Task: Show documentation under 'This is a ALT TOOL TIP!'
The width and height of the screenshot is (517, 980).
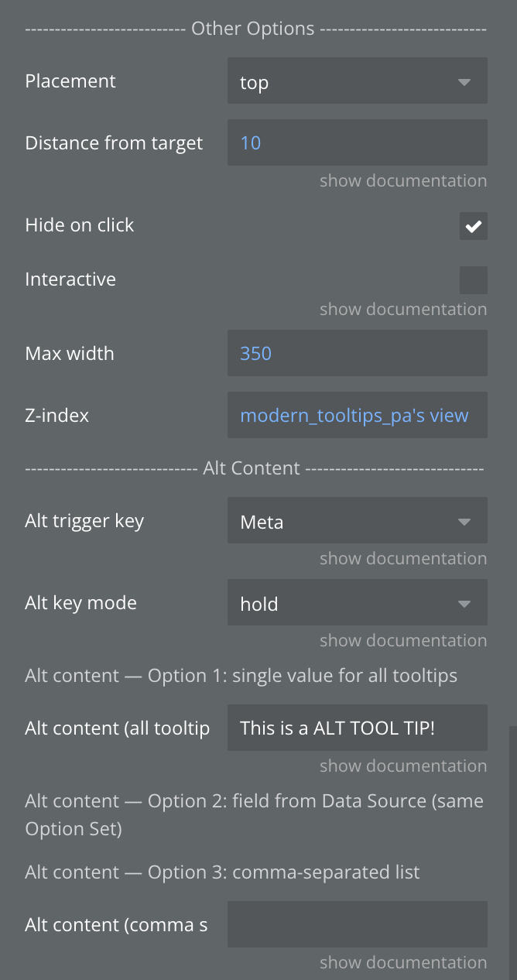Action: point(403,766)
